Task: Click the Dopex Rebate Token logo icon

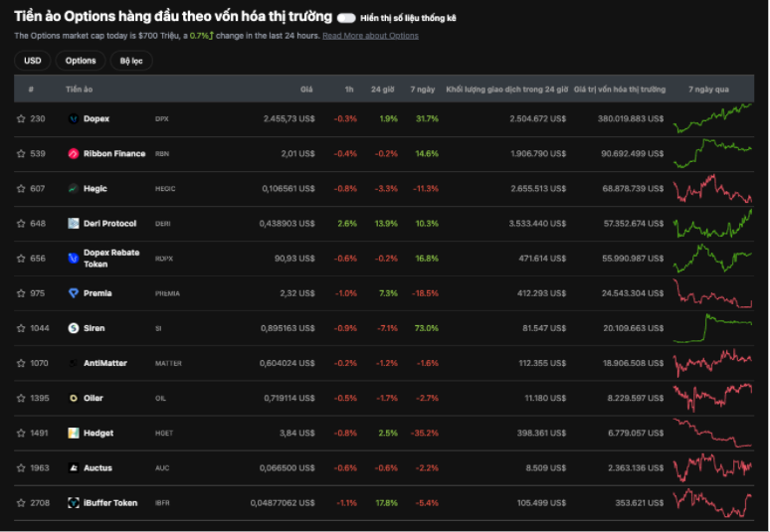Action: click(74, 259)
